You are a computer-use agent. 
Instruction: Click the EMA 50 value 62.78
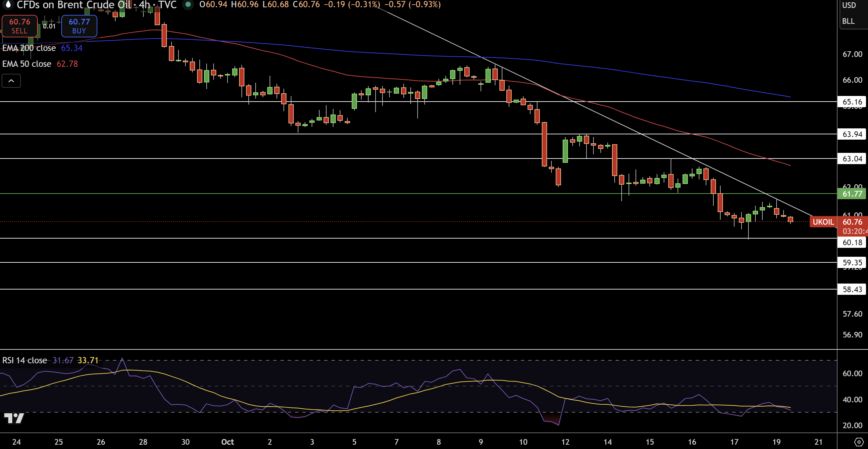[67, 64]
